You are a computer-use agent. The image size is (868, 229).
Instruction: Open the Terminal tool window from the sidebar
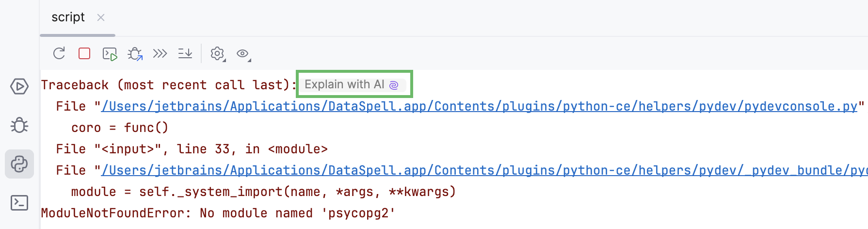click(x=19, y=202)
